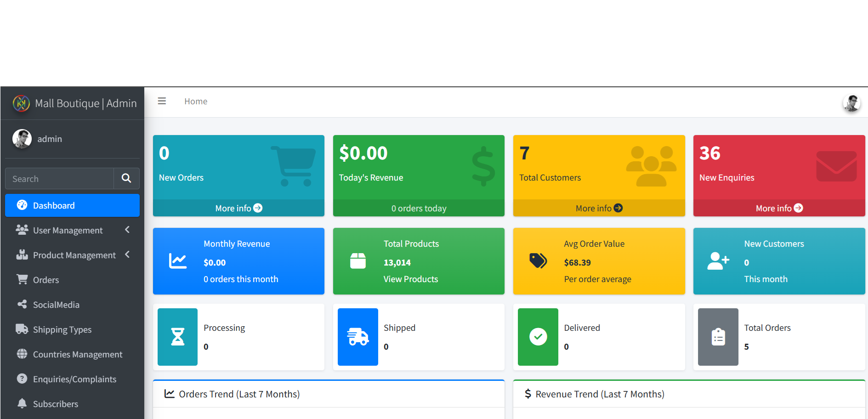
Task: Click the Subscribers bell icon
Action: pos(22,403)
